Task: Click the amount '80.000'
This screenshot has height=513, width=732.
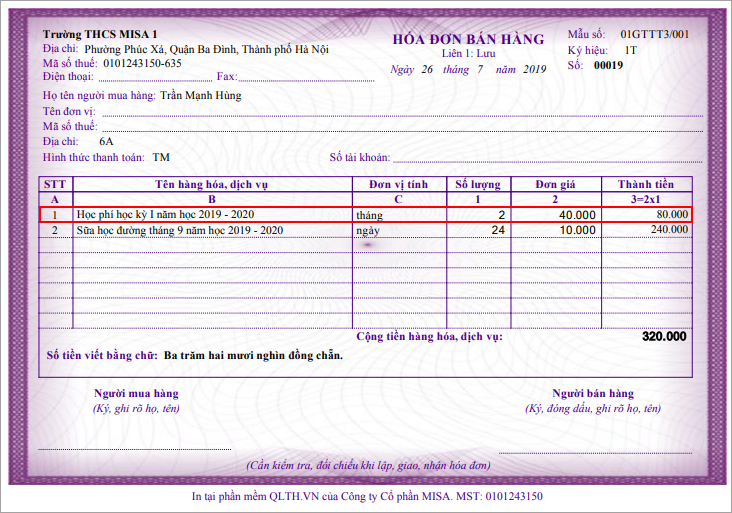Action: pyautogui.click(x=672, y=214)
